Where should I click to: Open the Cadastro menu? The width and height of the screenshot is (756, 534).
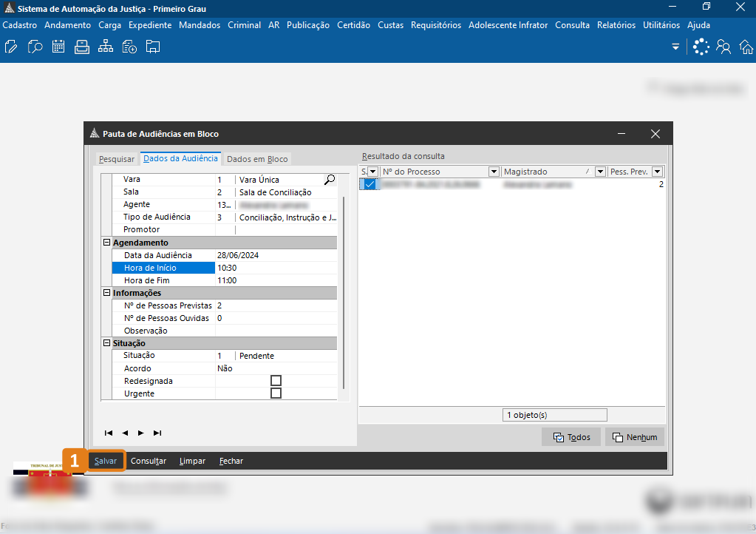coord(20,25)
